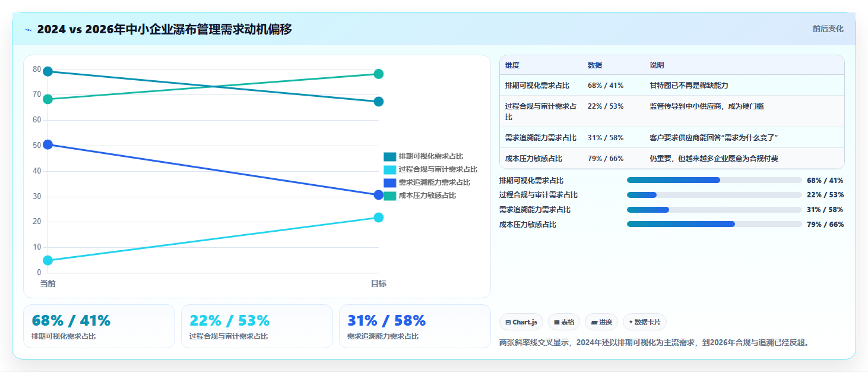868x372 pixels.
Task: Toggle 过程合规与审计需求占比 legend color box
Action: tap(389, 170)
